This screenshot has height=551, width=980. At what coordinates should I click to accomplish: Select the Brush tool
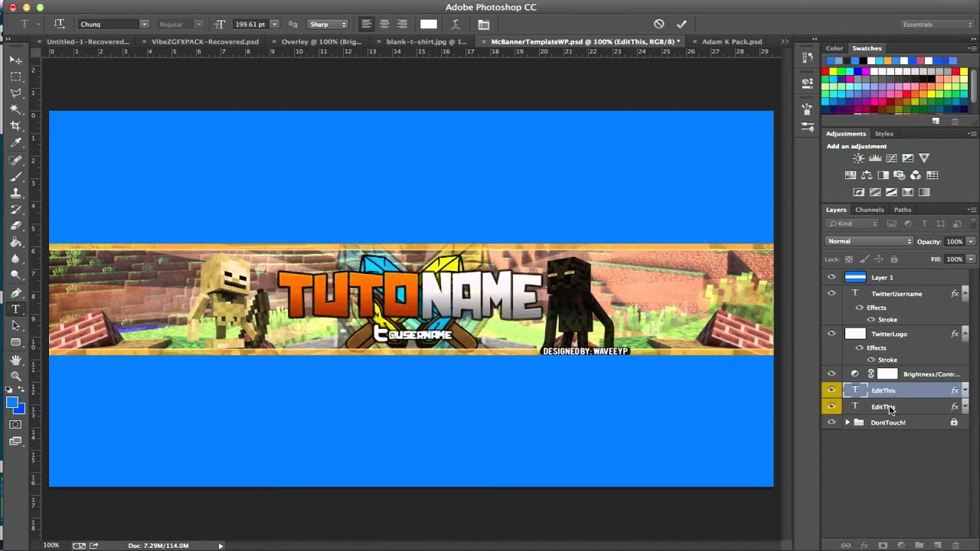pyautogui.click(x=15, y=177)
